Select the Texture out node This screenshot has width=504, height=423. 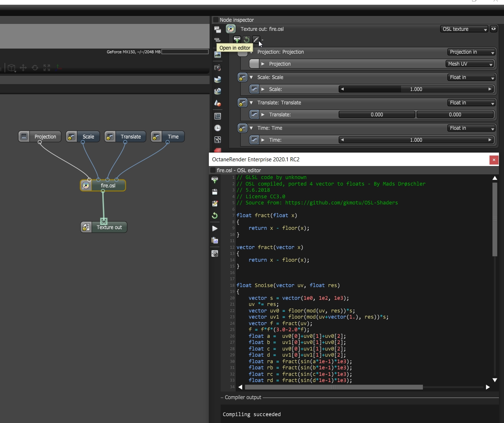(109, 227)
